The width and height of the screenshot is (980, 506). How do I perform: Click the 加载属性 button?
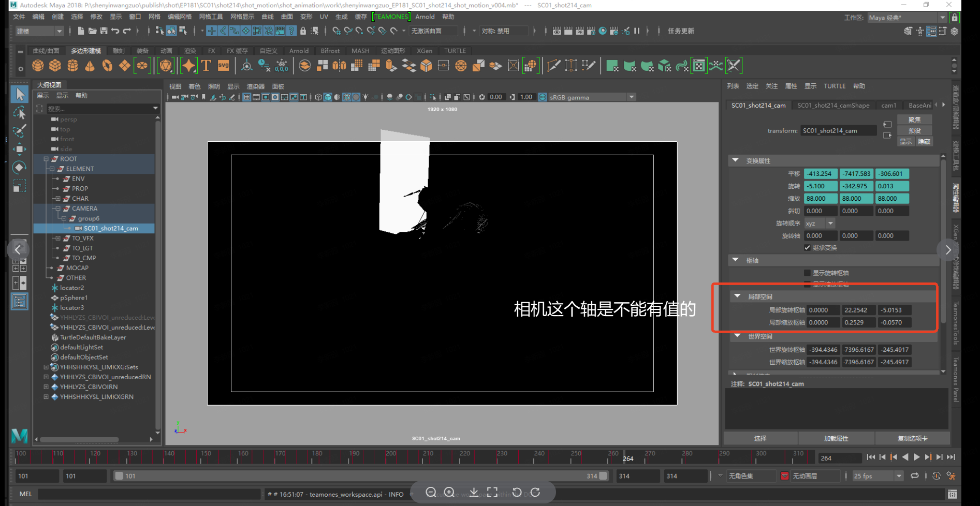pyautogui.click(x=836, y=438)
